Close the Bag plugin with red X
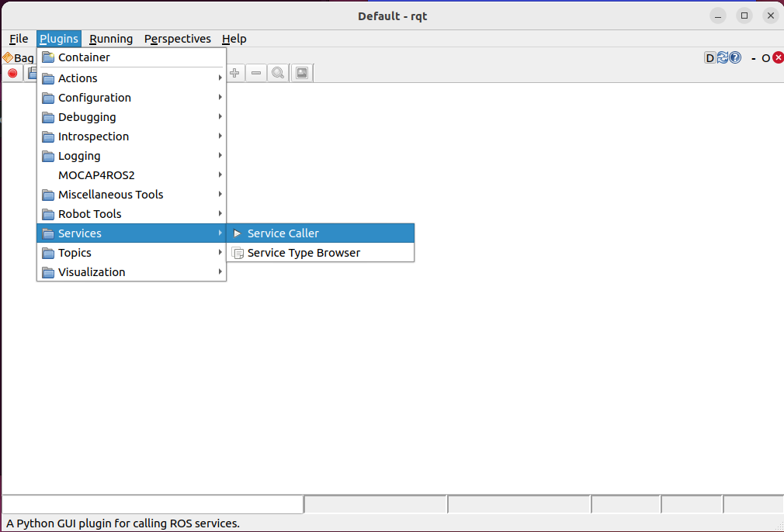The height and width of the screenshot is (532, 784). click(778, 57)
